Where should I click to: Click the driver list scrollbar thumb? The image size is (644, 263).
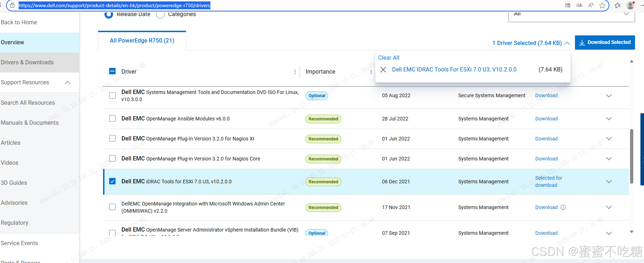coord(631,157)
